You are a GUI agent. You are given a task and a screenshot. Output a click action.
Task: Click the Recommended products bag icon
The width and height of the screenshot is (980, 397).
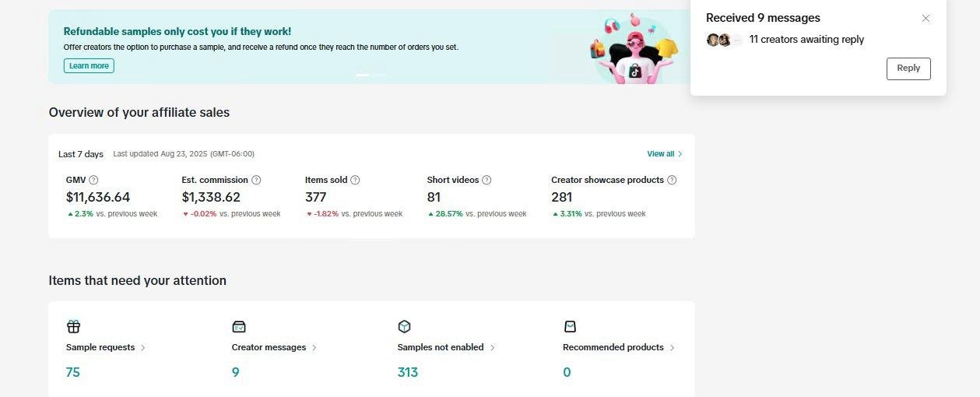coord(570,326)
